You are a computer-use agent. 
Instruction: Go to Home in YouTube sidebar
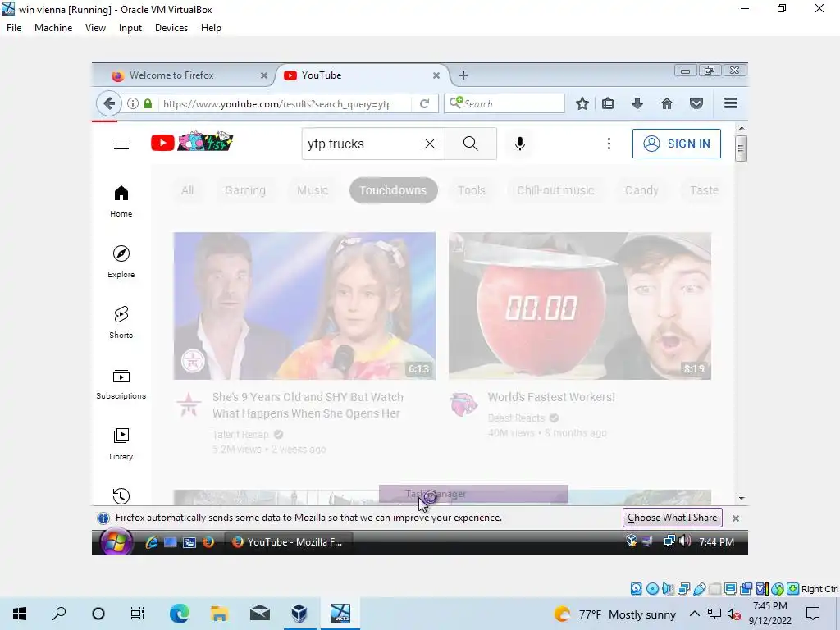pyautogui.click(x=121, y=202)
